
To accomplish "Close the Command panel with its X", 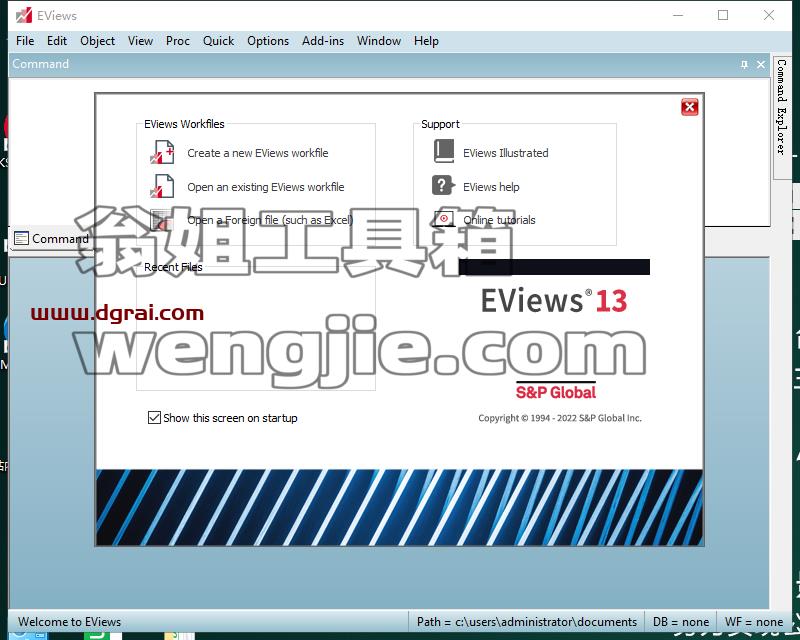I will tap(761, 64).
